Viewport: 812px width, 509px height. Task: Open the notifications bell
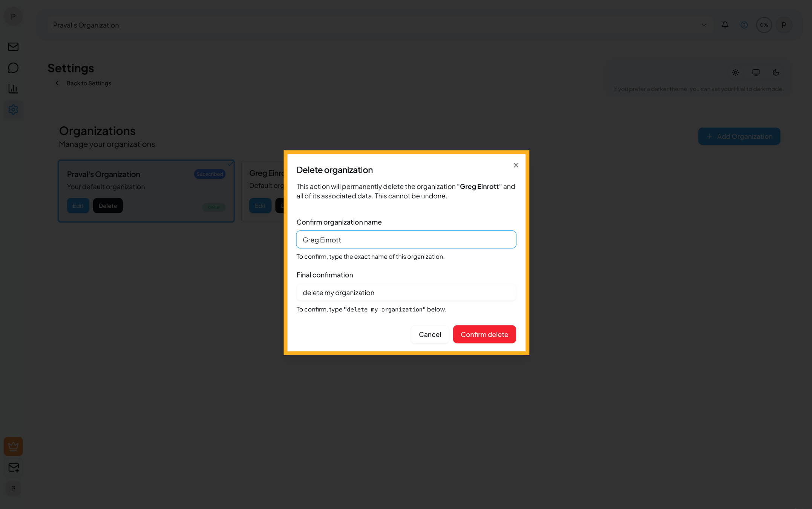pos(725,25)
